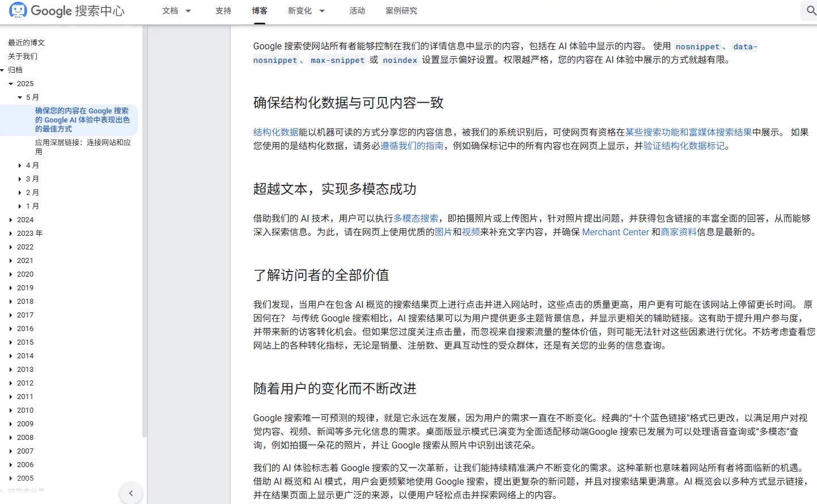Expand the 2012 archive year
The width and height of the screenshot is (817, 504).
tap(11, 383)
